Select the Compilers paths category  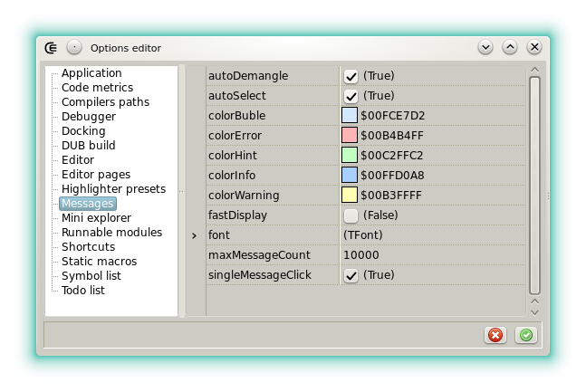105,102
